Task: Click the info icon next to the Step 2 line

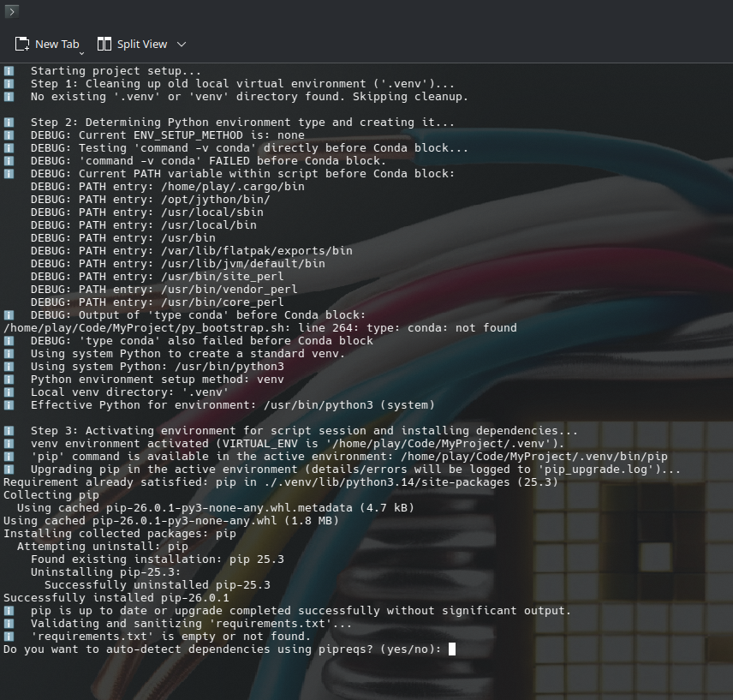Action: click(9, 122)
